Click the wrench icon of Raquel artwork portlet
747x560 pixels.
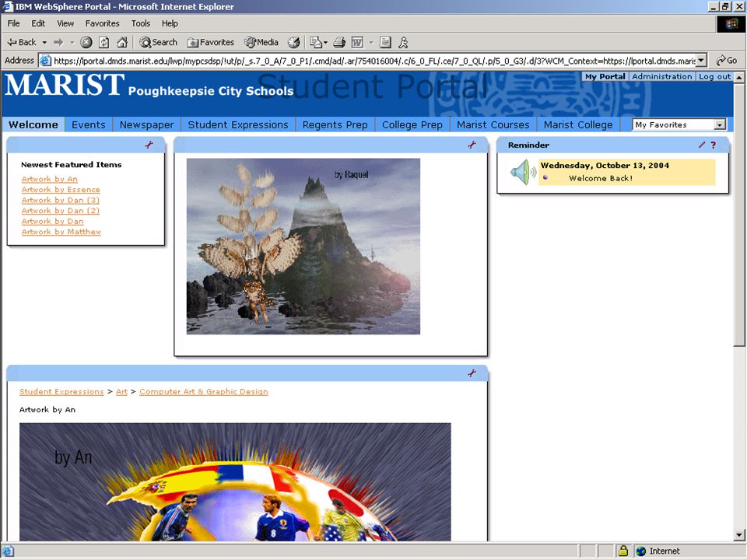(472, 145)
